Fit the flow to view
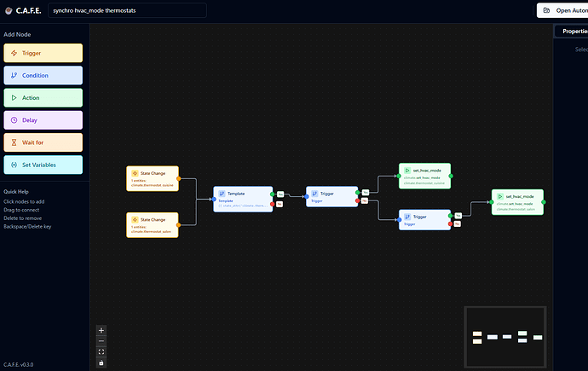Screen dimensions: 588x371 tap(101, 351)
